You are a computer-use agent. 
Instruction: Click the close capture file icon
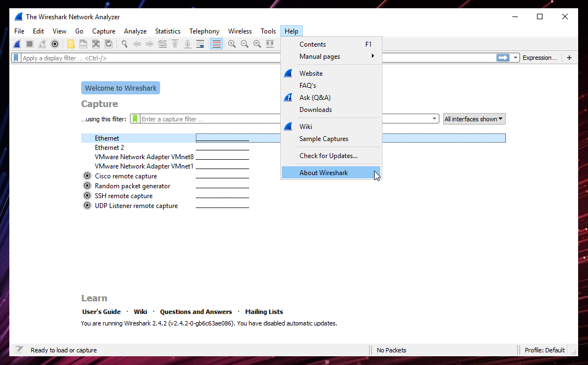[96, 44]
